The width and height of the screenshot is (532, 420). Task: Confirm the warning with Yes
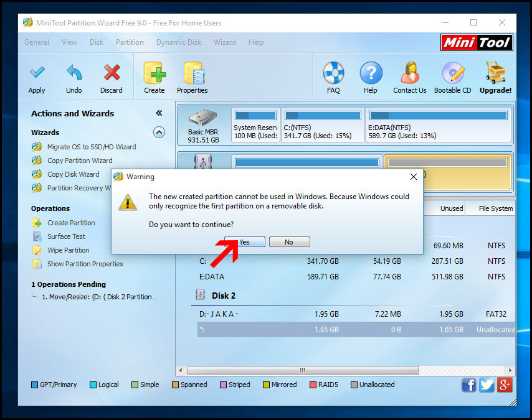point(245,242)
